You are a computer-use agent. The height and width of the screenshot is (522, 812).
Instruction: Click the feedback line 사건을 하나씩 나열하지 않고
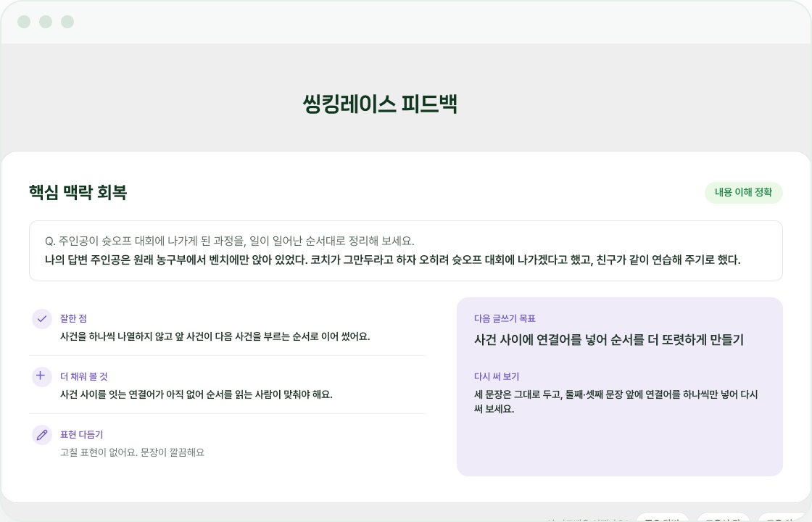click(x=215, y=336)
